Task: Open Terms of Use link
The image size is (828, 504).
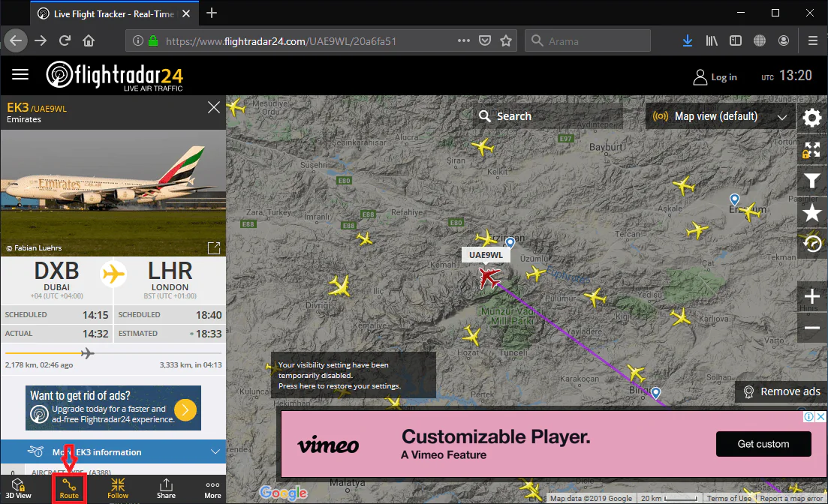Action: (x=729, y=498)
